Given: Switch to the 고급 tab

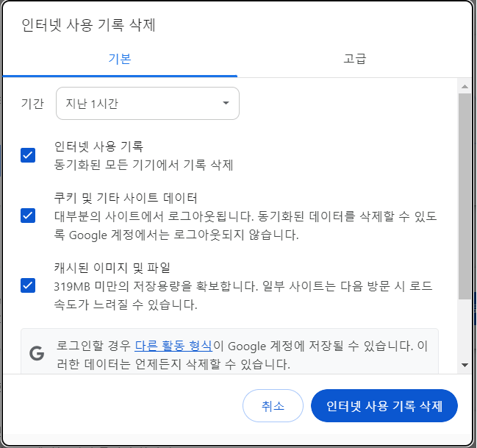Looking at the screenshot, I should click(354, 59).
